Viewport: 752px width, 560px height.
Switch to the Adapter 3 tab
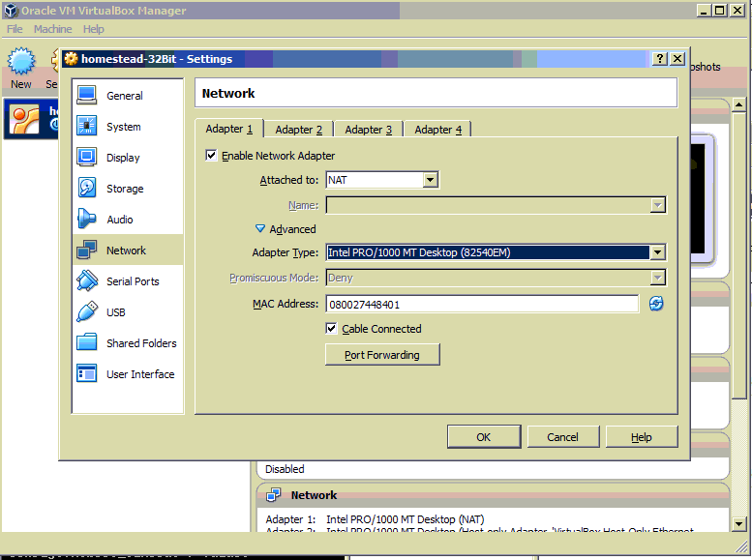(x=369, y=130)
